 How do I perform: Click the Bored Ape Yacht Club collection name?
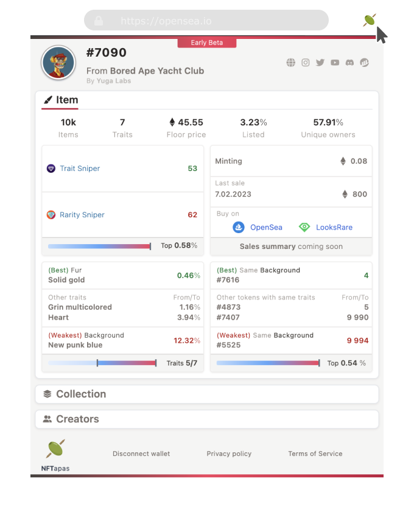157,71
